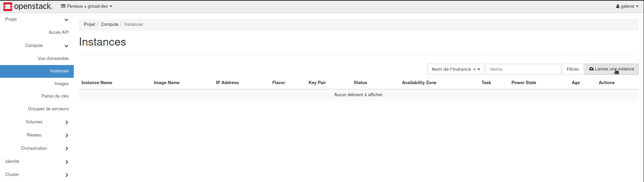Click the demo filter input field
This screenshot has width=644, height=182.
pyautogui.click(x=523, y=69)
